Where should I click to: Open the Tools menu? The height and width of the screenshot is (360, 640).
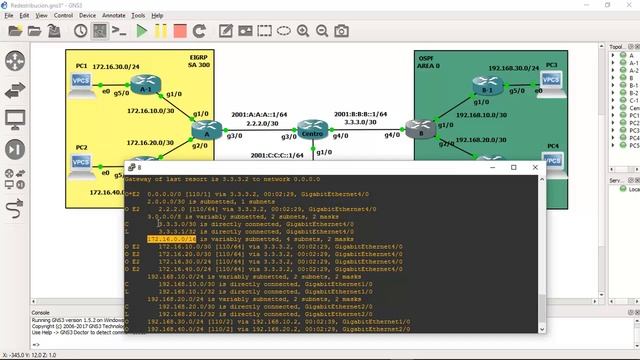click(138, 16)
